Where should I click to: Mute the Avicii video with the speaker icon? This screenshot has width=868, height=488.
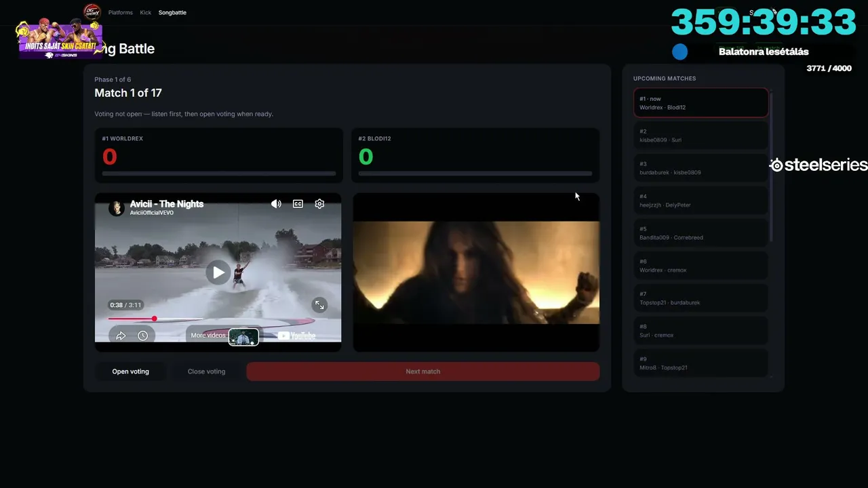pyautogui.click(x=276, y=204)
